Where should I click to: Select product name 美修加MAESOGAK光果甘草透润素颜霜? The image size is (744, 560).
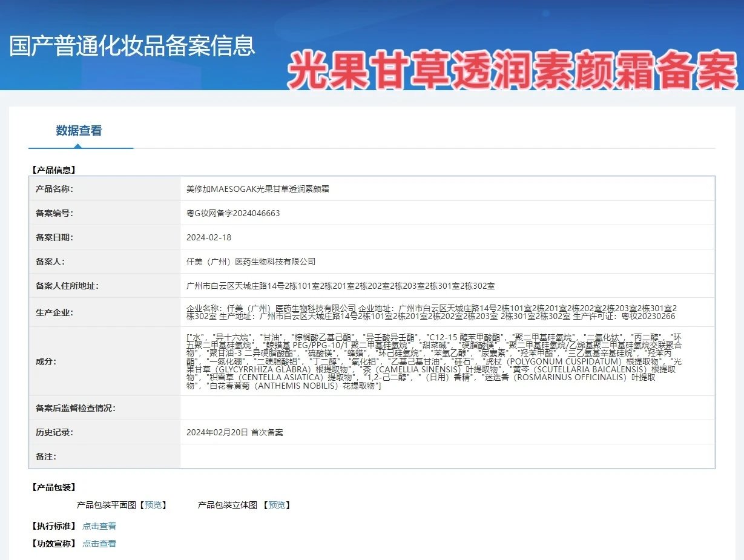(x=258, y=189)
